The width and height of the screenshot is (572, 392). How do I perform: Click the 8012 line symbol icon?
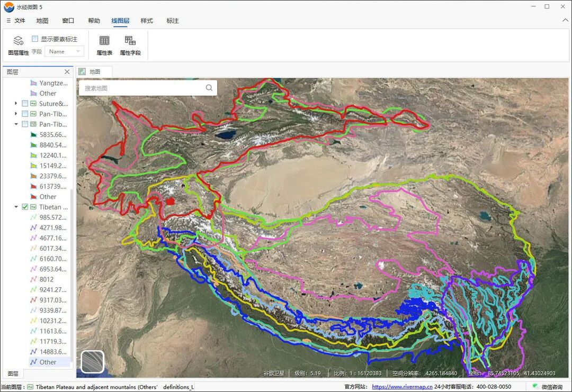(33, 279)
